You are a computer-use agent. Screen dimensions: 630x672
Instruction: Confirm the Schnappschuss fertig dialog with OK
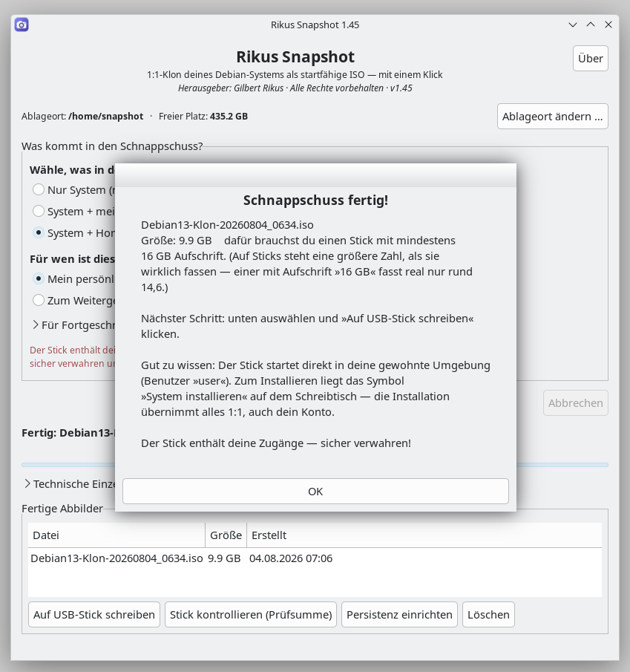(x=315, y=491)
